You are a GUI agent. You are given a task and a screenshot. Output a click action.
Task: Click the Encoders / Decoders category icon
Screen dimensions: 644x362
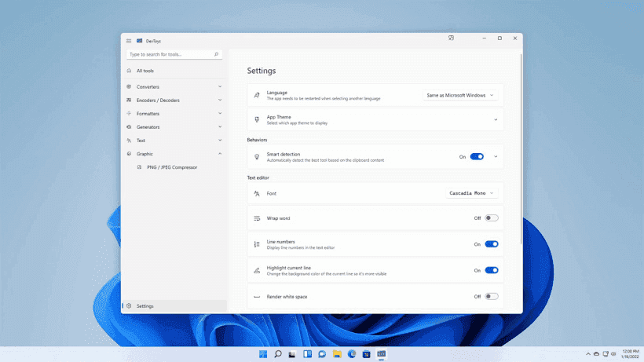coord(129,101)
